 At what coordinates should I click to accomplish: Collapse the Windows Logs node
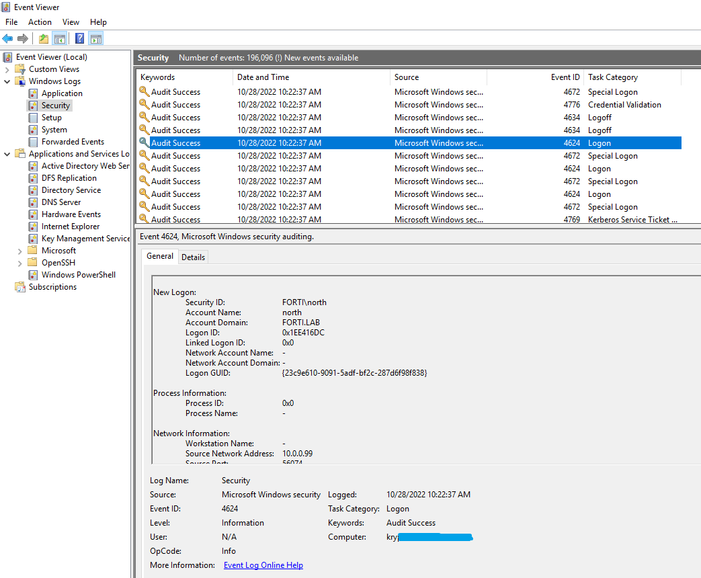8,82
